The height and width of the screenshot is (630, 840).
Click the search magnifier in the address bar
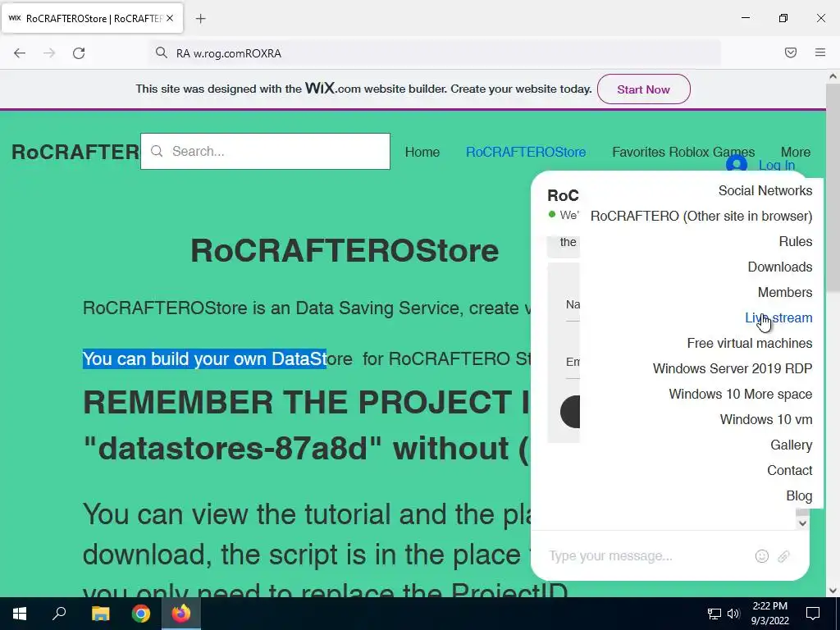point(162,52)
